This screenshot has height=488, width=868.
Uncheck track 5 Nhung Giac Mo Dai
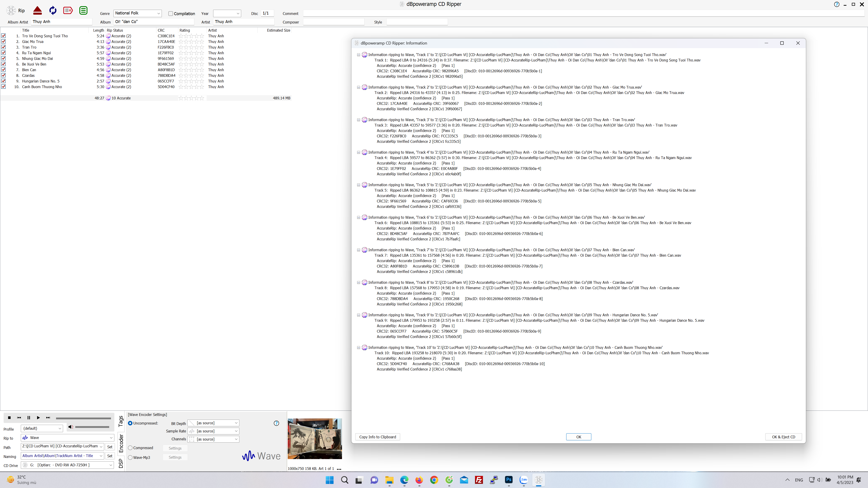click(3, 58)
